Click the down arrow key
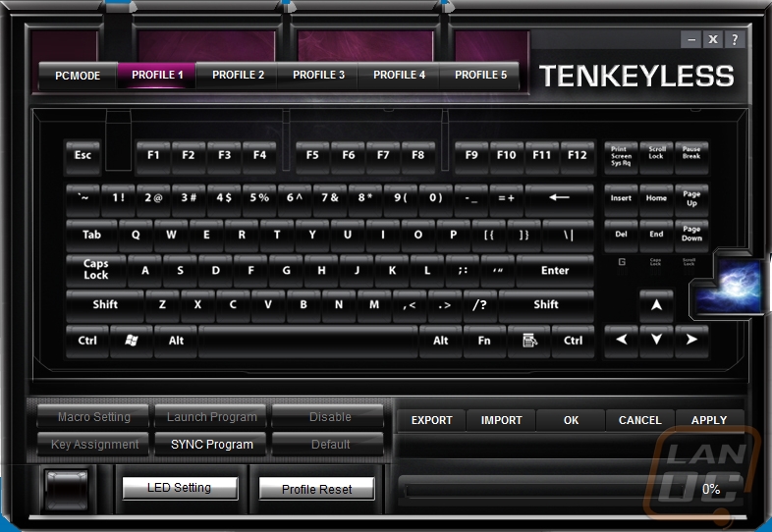This screenshot has width=772, height=532. tap(656, 341)
